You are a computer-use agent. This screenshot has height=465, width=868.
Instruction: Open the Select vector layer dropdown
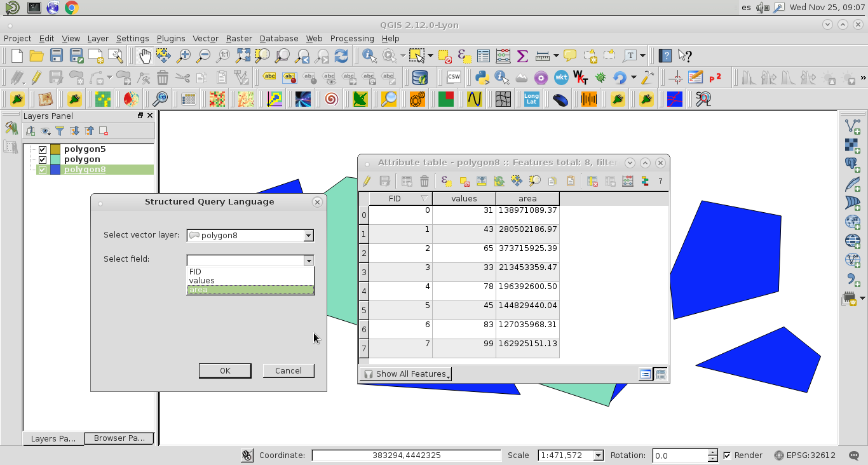pyautogui.click(x=250, y=235)
